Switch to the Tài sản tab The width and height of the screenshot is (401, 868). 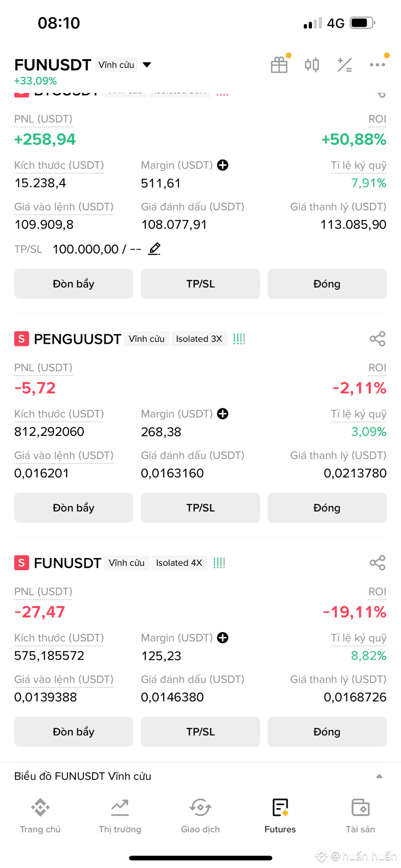[360, 816]
